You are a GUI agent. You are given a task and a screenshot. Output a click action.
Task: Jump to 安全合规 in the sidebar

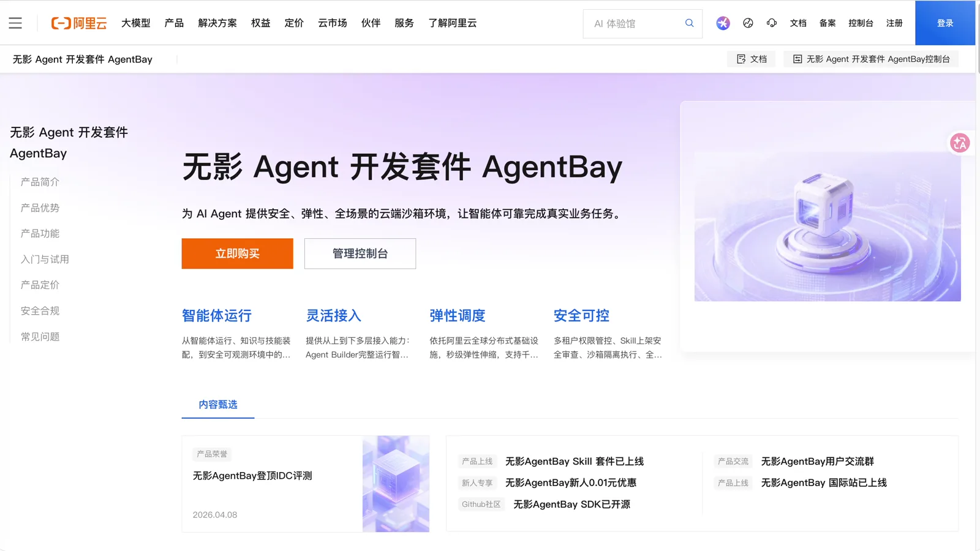40,310
